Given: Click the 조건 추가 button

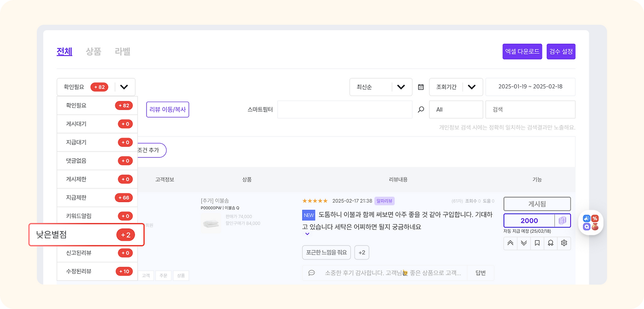Looking at the screenshot, I should [151, 150].
